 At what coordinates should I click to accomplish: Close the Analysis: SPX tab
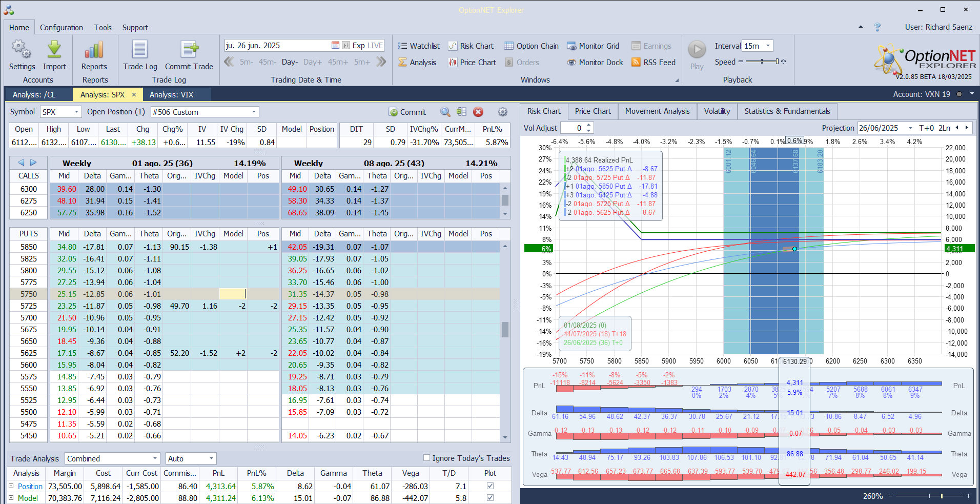[134, 94]
